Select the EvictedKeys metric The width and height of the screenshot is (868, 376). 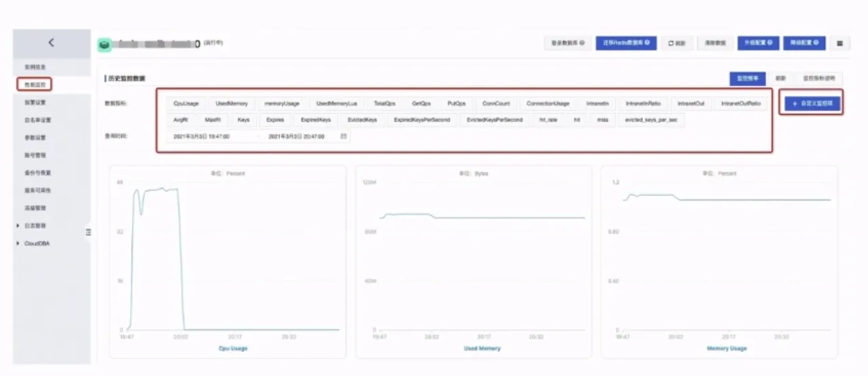point(362,120)
